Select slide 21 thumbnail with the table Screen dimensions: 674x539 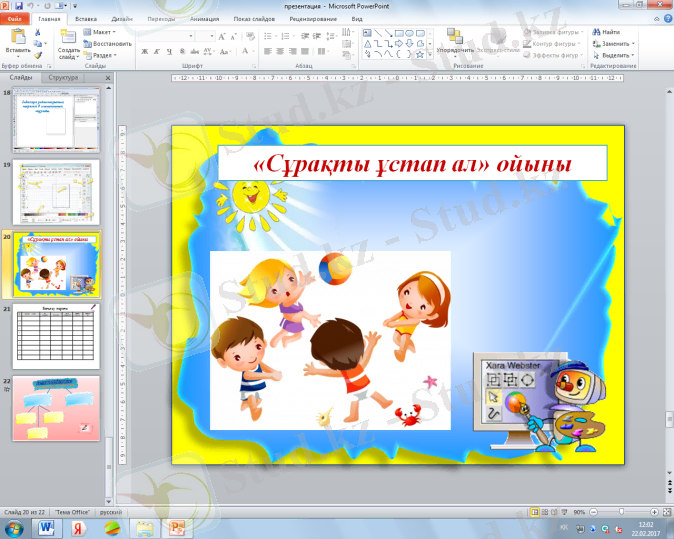(55, 337)
